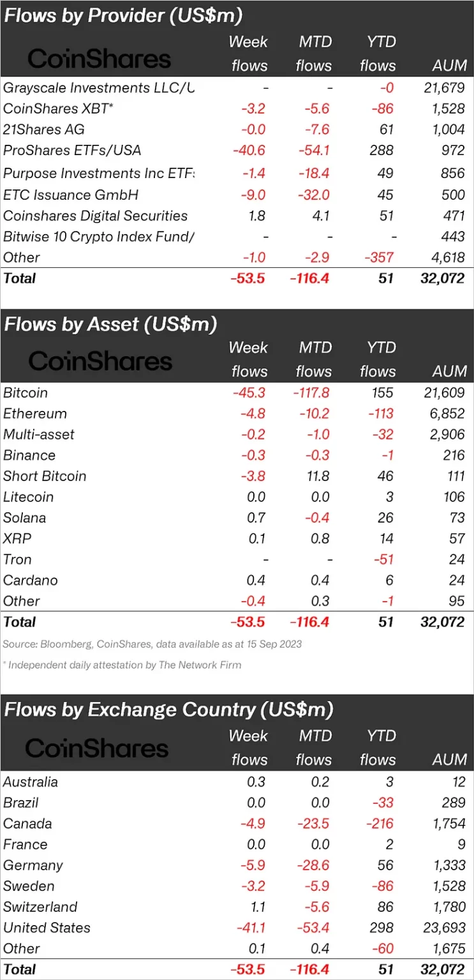Select the Bitcoin row in the asset table
The width and height of the screenshot is (474, 980).
point(26,393)
